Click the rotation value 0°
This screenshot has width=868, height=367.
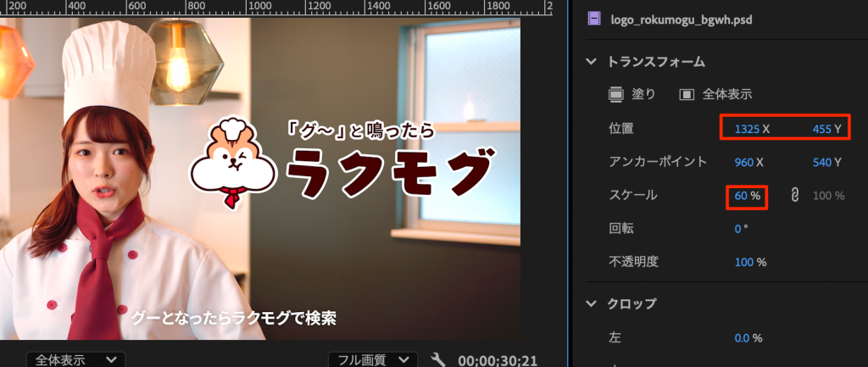pyautogui.click(x=741, y=229)
